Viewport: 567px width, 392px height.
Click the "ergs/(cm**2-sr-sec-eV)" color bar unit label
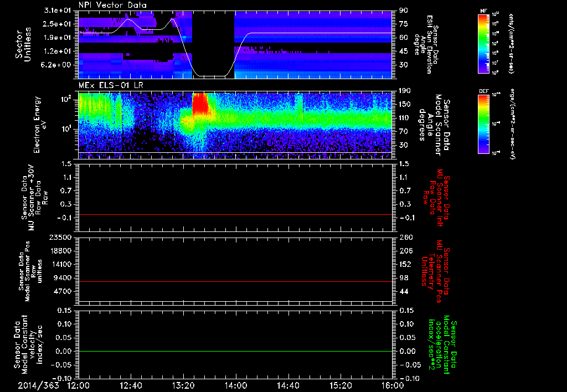click(x=512, y=123)
